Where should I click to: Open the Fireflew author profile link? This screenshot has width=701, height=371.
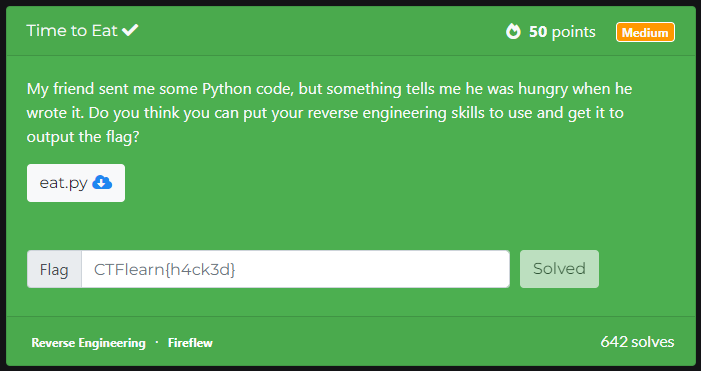pyautogui.click(x=190, y=343)
